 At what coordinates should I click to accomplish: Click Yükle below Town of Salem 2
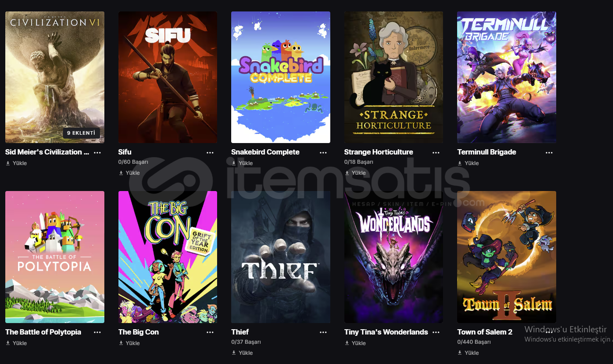468,353
